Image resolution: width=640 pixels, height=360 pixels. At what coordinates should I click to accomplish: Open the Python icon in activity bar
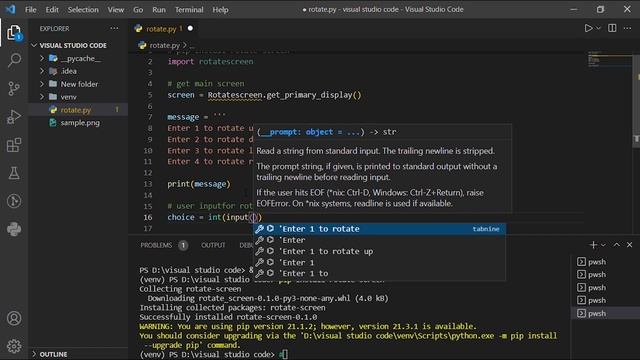click(14, 229)
